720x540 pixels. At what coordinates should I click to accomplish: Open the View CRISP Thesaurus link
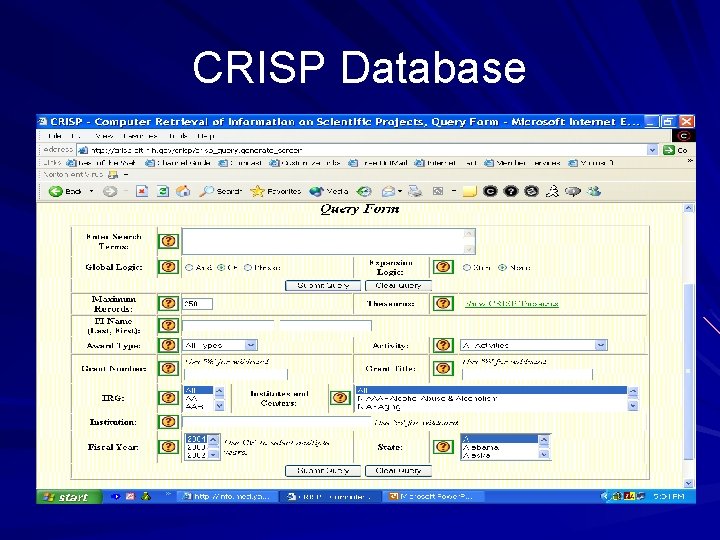click(512, 304)
